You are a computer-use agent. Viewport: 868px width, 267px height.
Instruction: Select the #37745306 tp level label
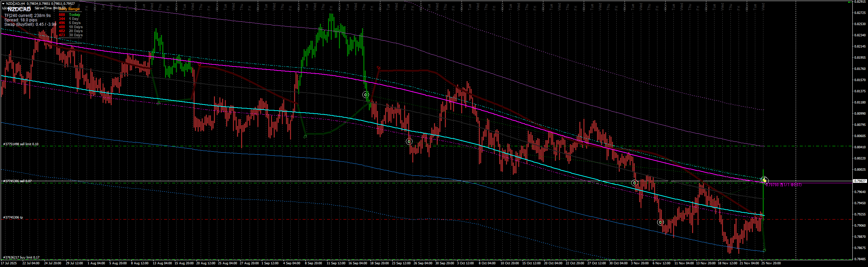click(13, 217)
